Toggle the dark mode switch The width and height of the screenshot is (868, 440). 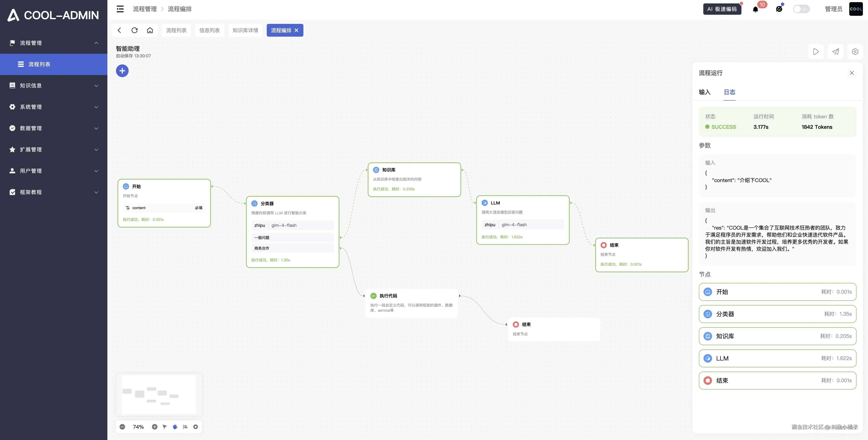point(801,9)
